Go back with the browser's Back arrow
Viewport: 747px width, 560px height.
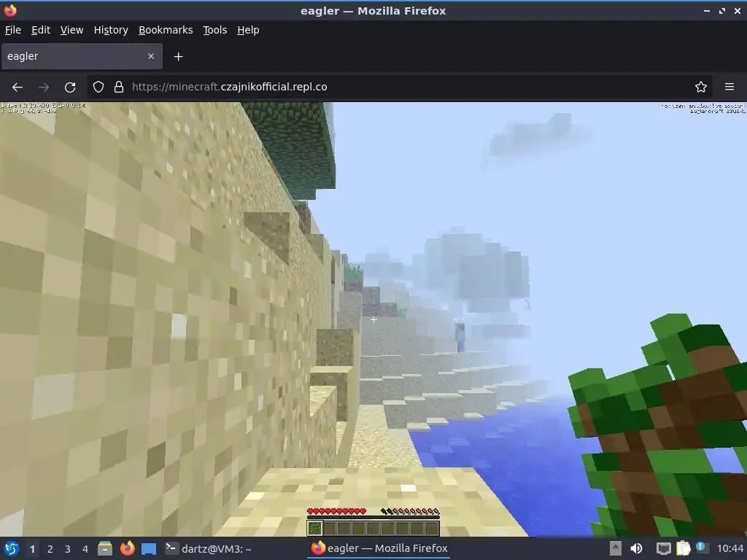pyautogui.click(x=18, y=87)
